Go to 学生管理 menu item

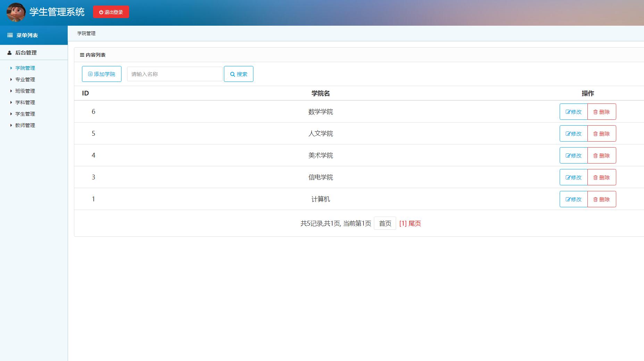click(x=25, y=114)
